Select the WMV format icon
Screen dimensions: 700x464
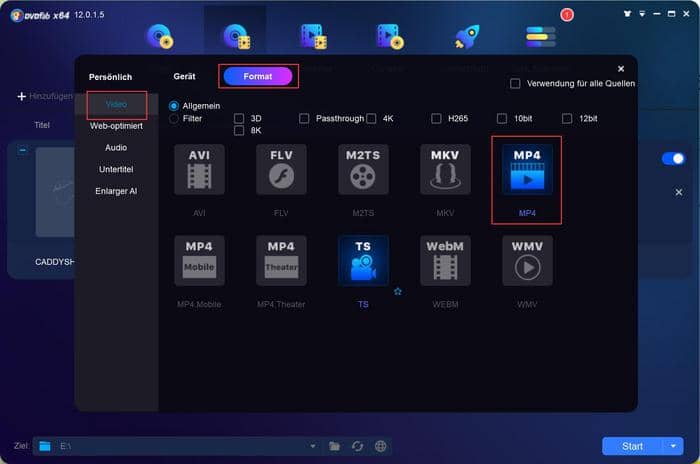(x=527, y=260)
